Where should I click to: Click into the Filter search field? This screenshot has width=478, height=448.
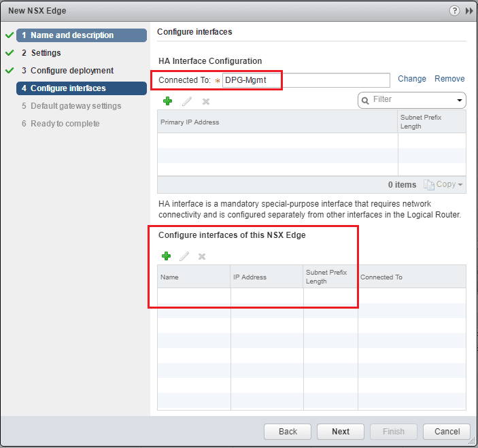pos(413,100)
